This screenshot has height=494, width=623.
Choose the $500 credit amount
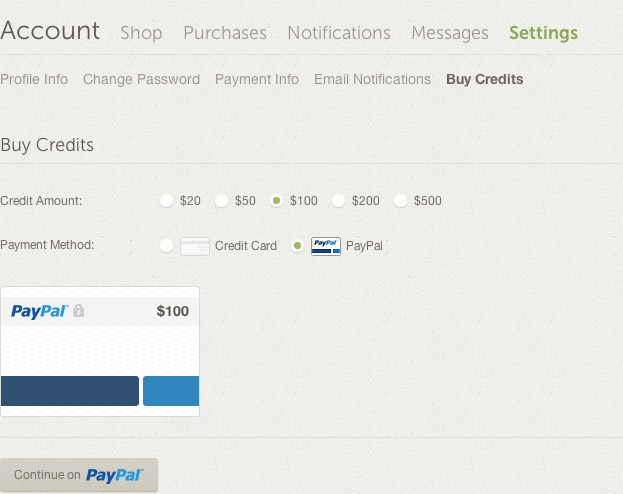click(400, 201)
